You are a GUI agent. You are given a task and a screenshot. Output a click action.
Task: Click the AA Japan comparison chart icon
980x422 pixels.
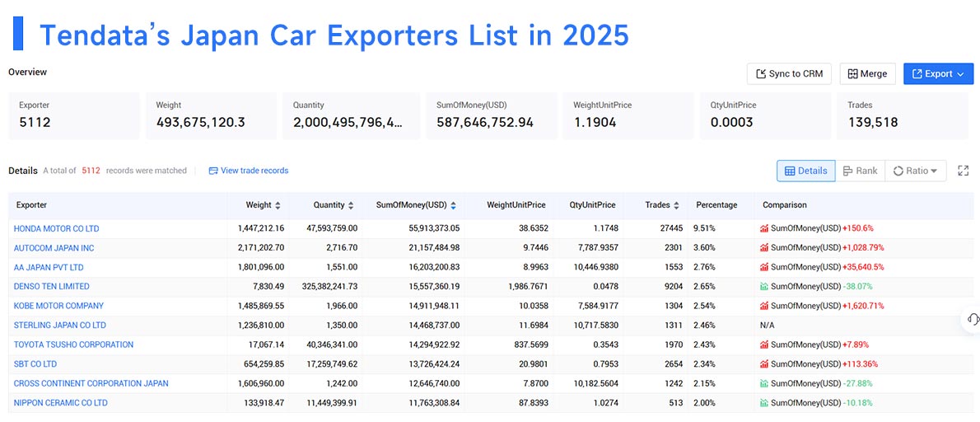click(x=763, y=267)
